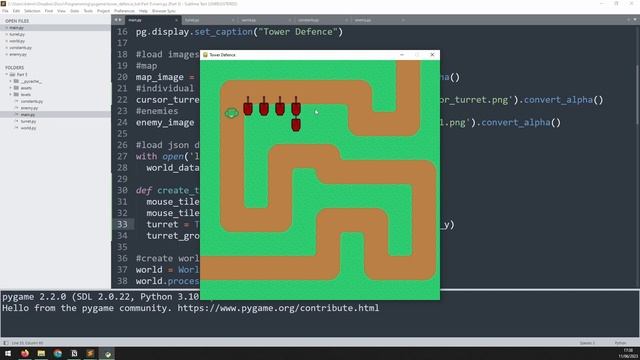Click the Tower Defence window title bar

pos(320,55)
